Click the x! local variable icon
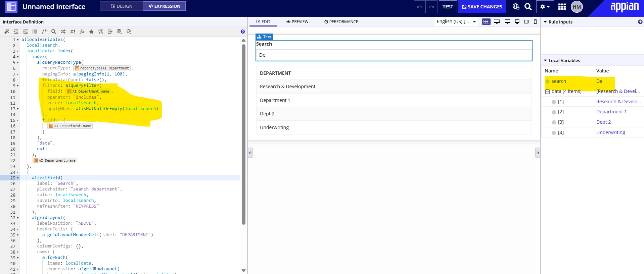The height and width of the screenshot is (274, 644). tap(73, 32)
